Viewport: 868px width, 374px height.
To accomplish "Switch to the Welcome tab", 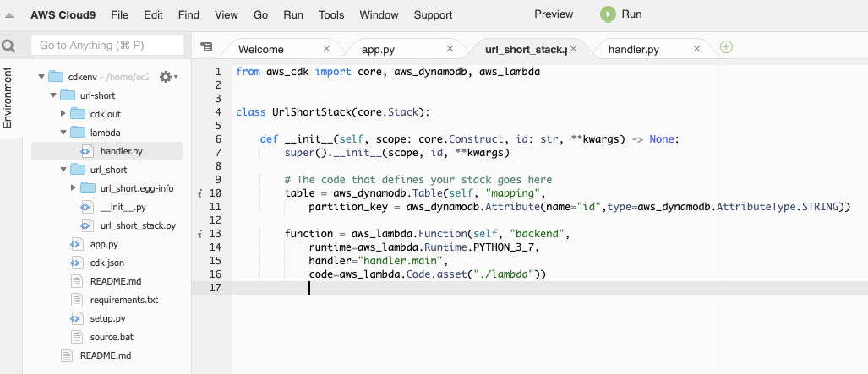I will [260, 49].
